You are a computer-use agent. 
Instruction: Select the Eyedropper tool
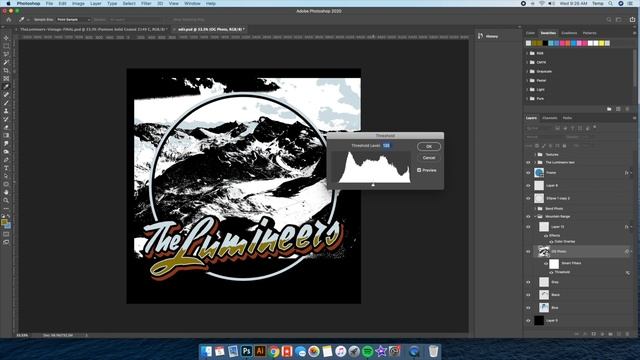(x=6, y=87)
